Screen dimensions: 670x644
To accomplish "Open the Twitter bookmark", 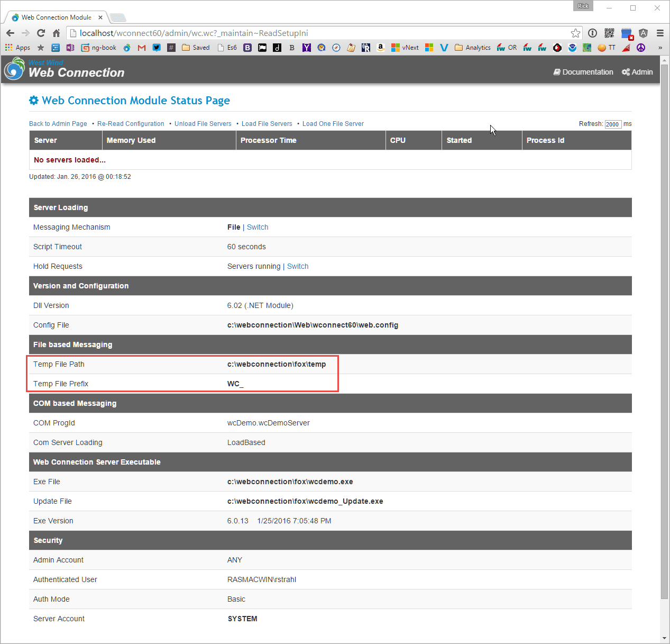I will click(157, 48).
